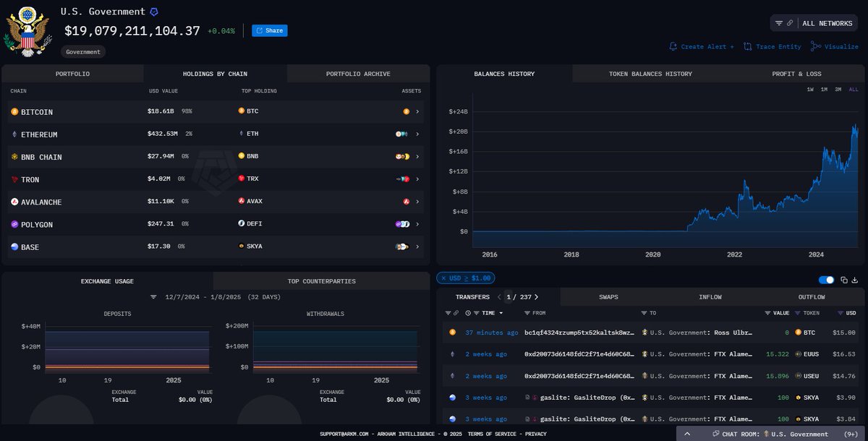The height and width of the screenshot is (441, 868).
Task: Click the Avalanche chain icon in holdings
Action: point(14,202)
